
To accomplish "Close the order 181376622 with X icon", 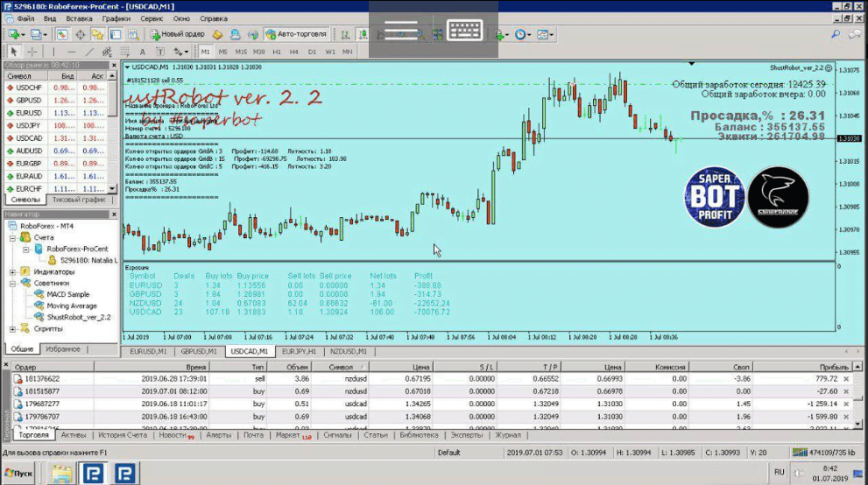I will point(845,378).
